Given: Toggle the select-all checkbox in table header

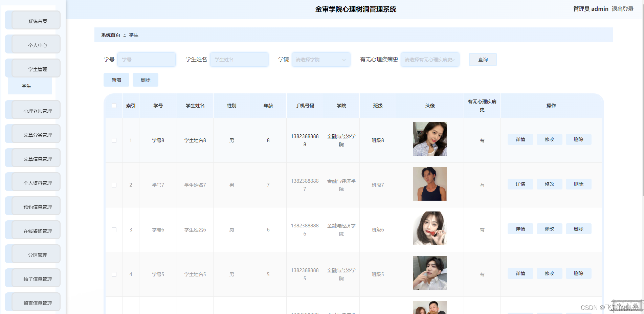Looking at the screenshot, I should click(114, 106).
